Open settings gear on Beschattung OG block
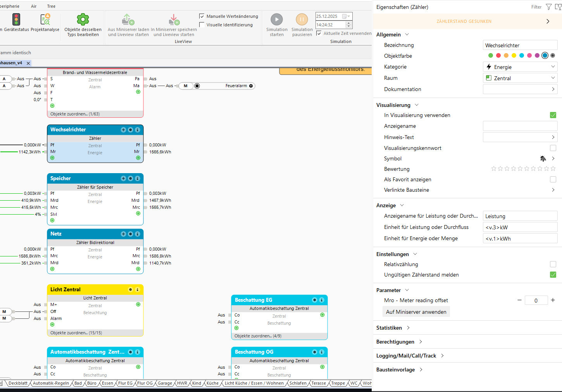Viewport: 562px width, 392px height. point(315,352)
